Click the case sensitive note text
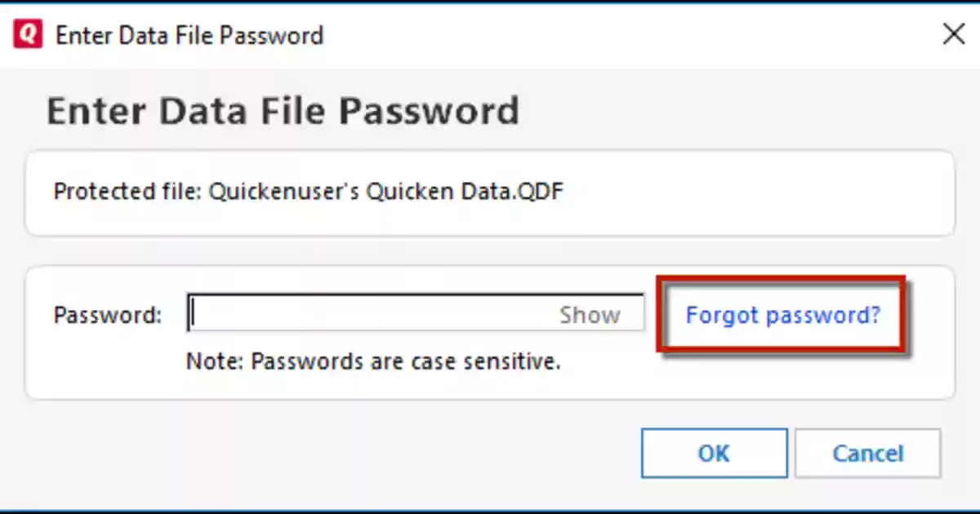 [x=373, y=361]
